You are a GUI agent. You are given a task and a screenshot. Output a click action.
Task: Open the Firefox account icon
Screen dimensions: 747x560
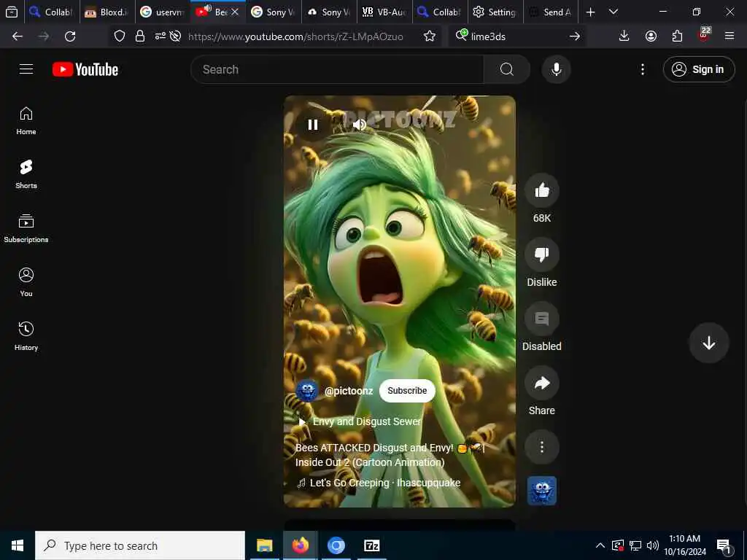tap(651, 36)
